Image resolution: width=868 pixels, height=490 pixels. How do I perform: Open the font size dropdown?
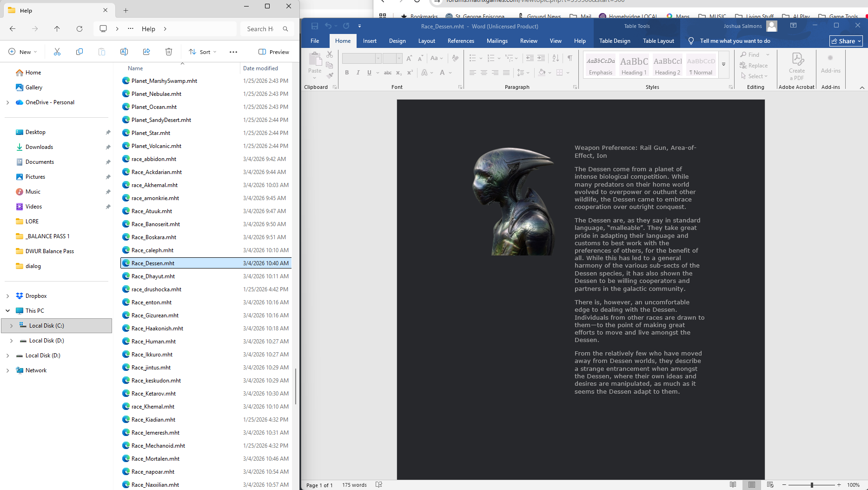[399, 58]
